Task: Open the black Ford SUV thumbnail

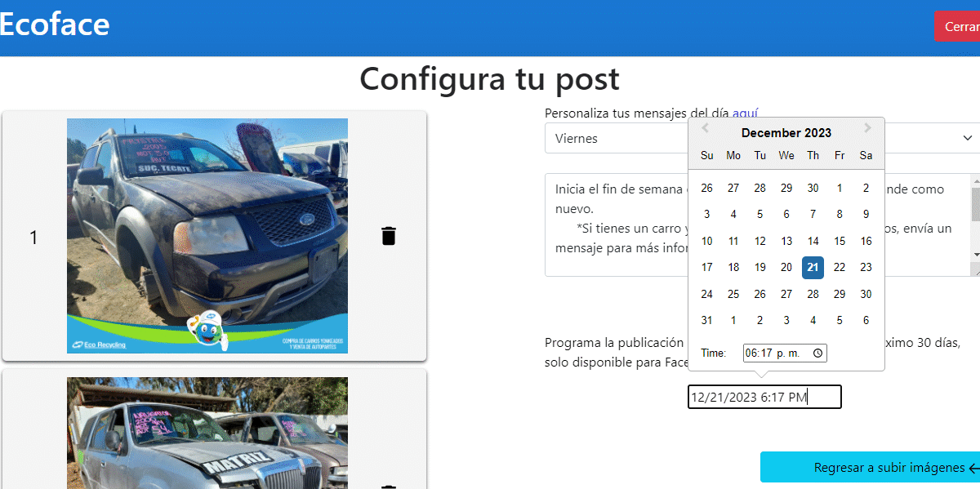Action: tap(207, 236)
